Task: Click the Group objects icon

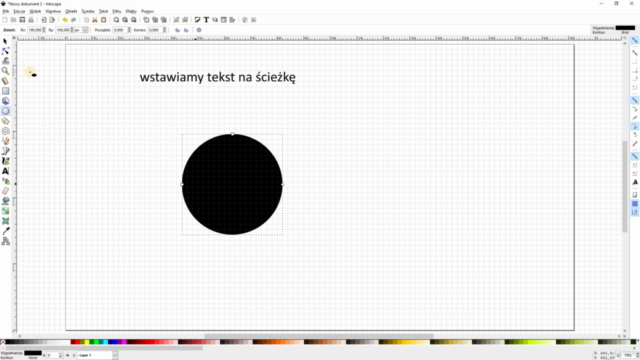Action: point(176,20)
